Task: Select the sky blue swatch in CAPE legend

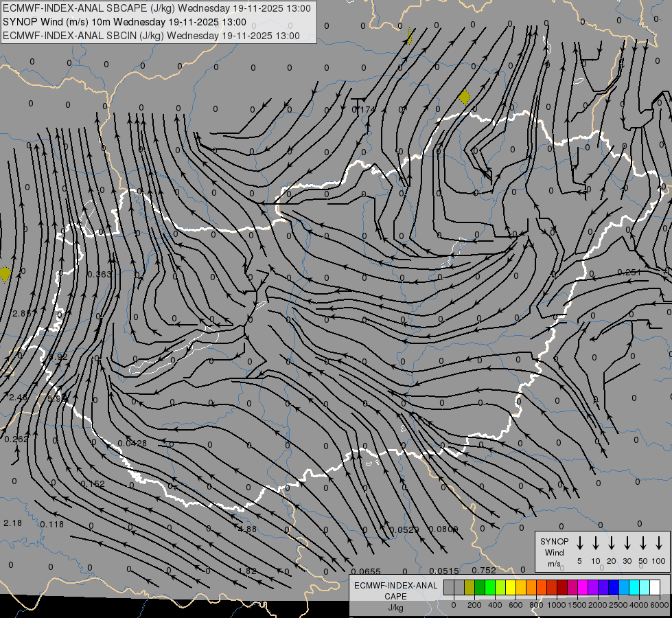Action: point(625,587)
